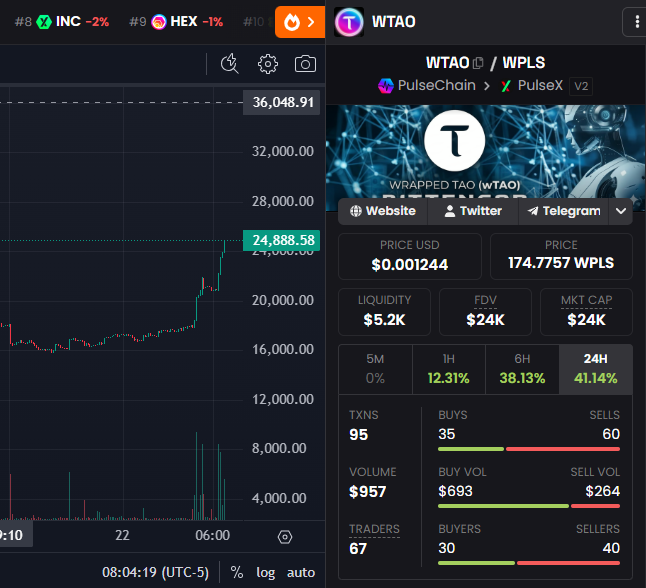The width and height of the screenshot is (646, 588).
Task: Select the 6H timeframe tab
Action: point(522,369)
